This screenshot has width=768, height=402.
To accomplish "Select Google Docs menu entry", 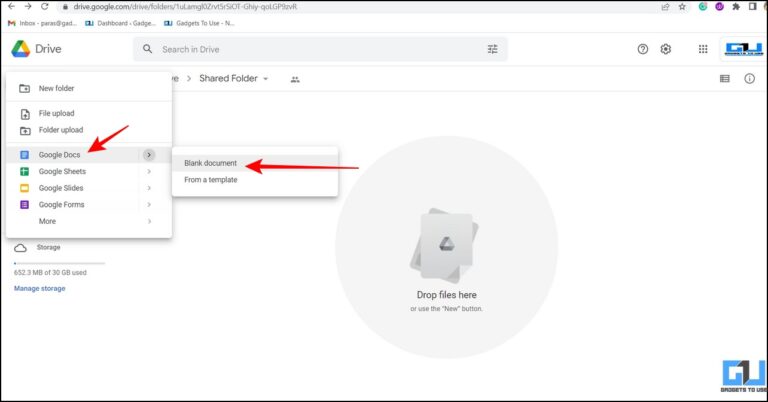I will [x=89, y=155].
